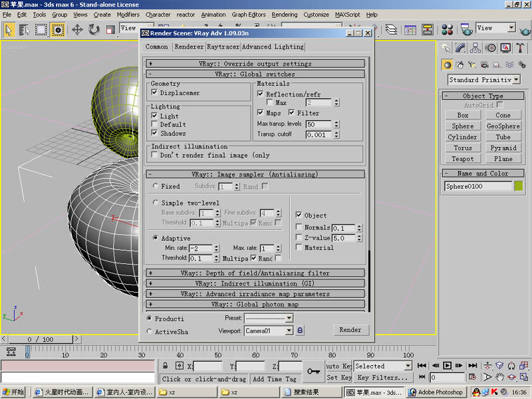Expand VRay Override output settings rollout

[x=255, y=63]
